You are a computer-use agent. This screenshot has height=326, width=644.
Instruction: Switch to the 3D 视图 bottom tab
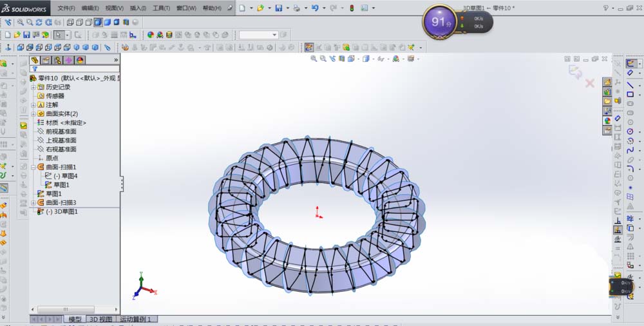pos(100,319)
